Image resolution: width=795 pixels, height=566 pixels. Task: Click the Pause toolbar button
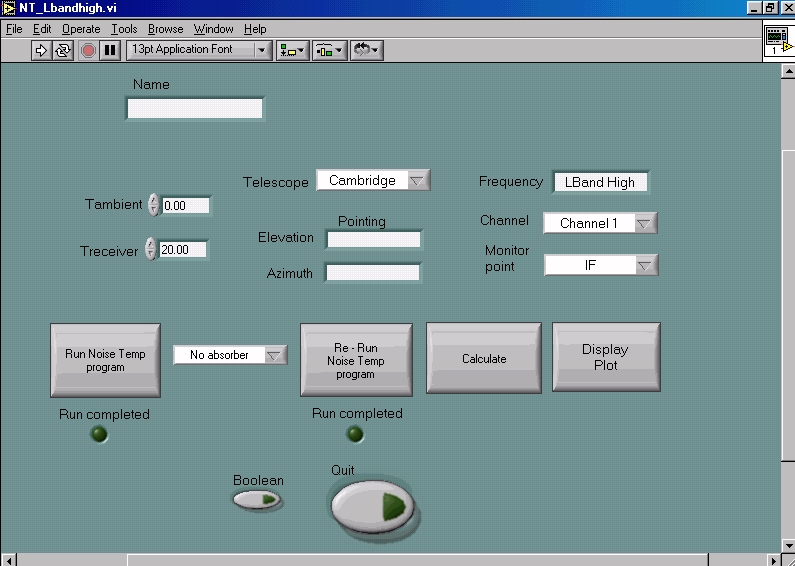click(x=110, y=50)
